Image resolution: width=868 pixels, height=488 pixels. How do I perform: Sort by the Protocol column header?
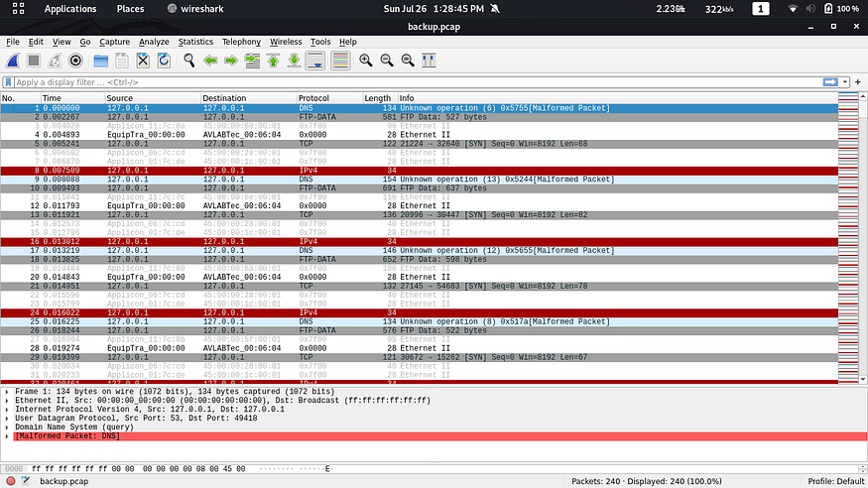[329, 98]
